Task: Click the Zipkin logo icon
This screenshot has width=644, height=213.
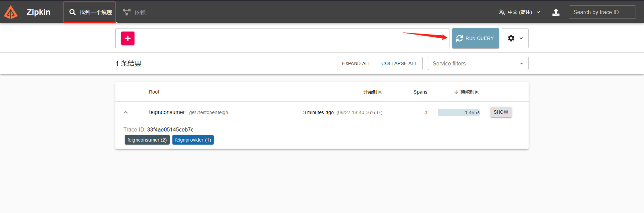Action: pos(11,12)
